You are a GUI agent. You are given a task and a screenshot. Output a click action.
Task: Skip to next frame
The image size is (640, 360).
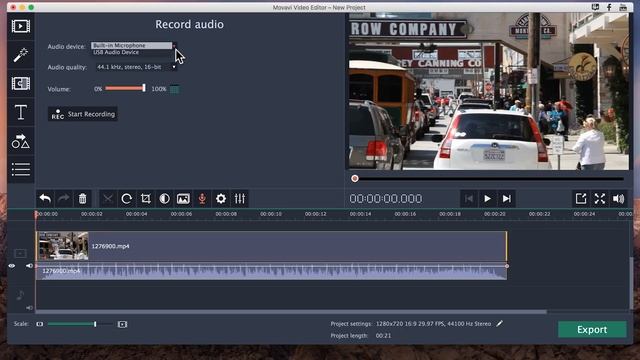tap(507, 199)
